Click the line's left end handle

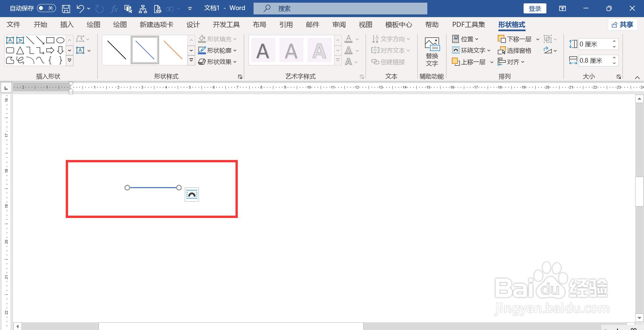click(x=127, y=187)
